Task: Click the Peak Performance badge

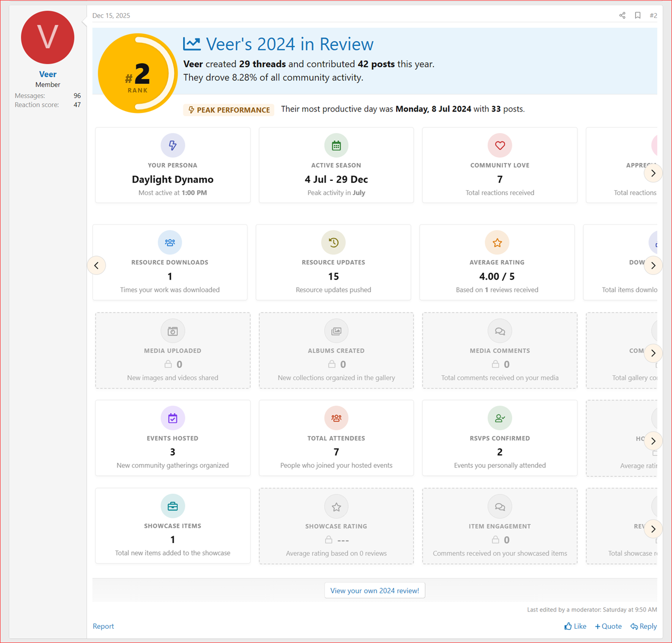Action: (229, 109)
